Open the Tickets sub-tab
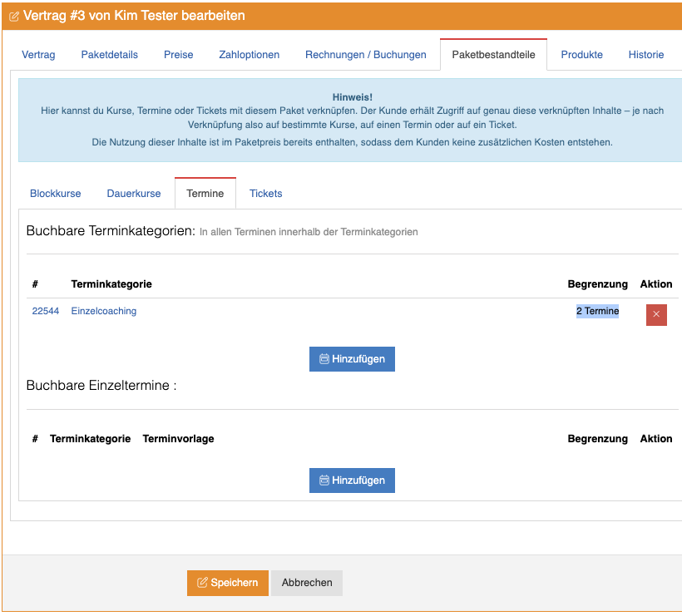Image resolution: width=682 pixels, height=616 pixels. 266,194
